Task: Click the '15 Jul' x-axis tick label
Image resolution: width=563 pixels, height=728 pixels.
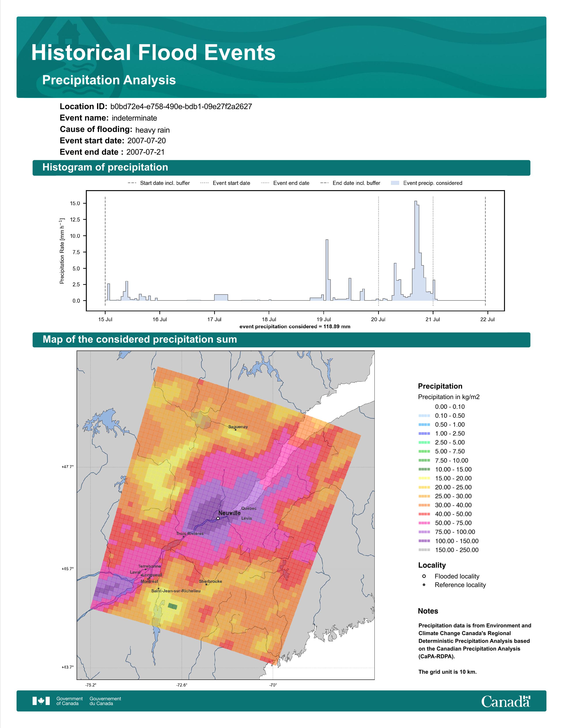Action: [x=105, y=319]
